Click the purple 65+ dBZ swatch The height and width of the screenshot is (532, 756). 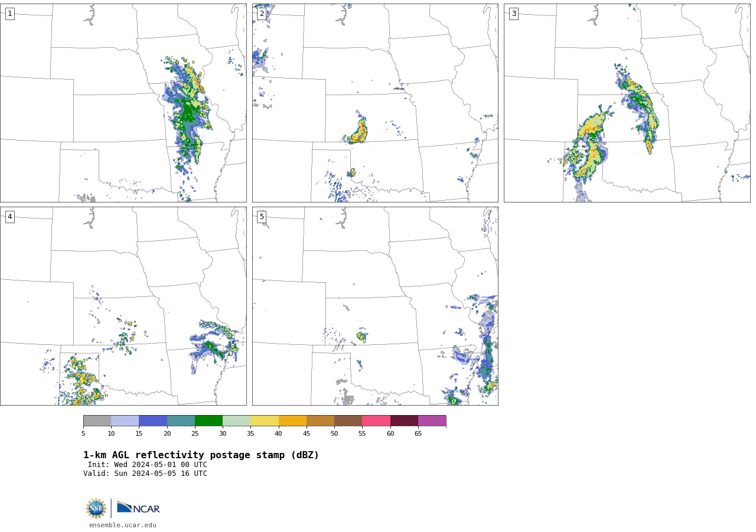(432, 421)
